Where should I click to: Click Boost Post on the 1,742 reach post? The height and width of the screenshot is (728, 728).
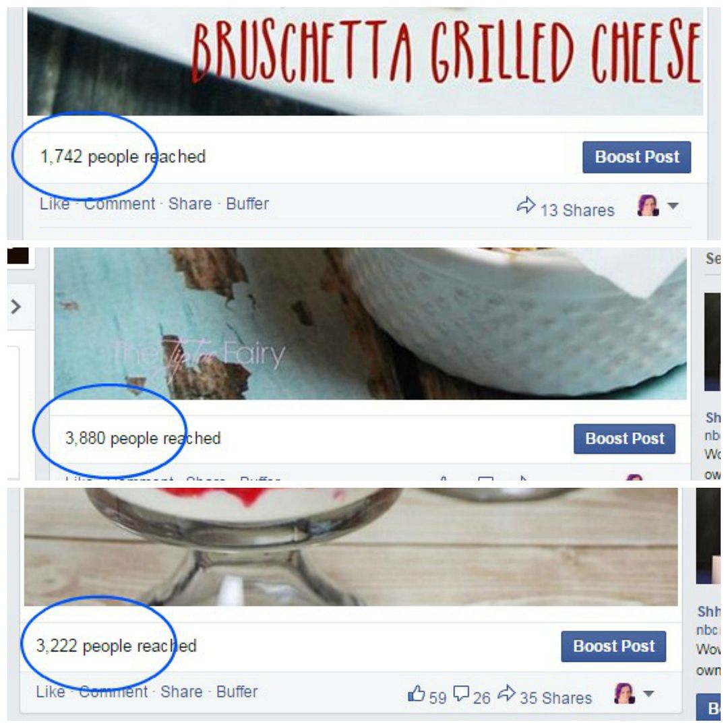[x=636, y=157]
